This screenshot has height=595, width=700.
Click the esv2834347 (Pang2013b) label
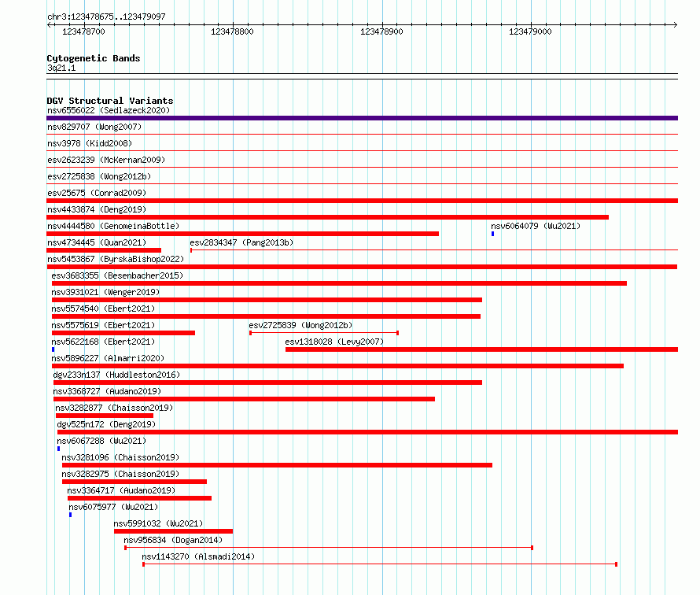[241, 242]
